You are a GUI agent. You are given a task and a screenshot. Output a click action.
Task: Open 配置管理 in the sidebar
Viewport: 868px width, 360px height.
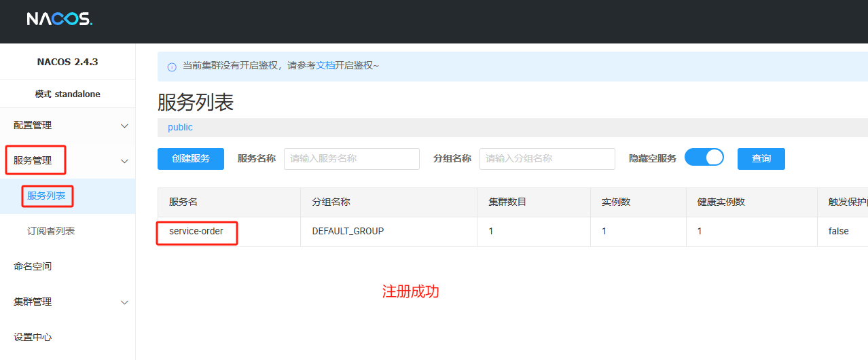33,126
